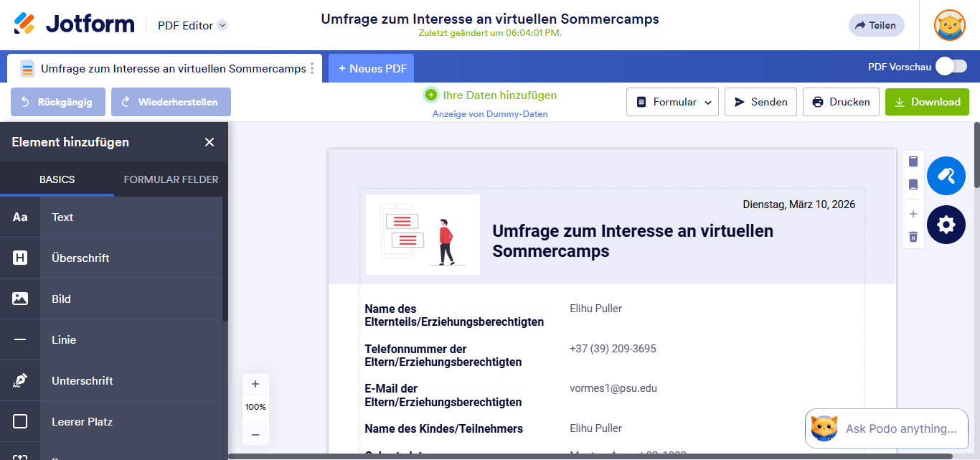Viewport: 980px width, 460px height.
Task: Click the Leerer Platz square icon
Action: pyautogui.click(x=19, y=421)
